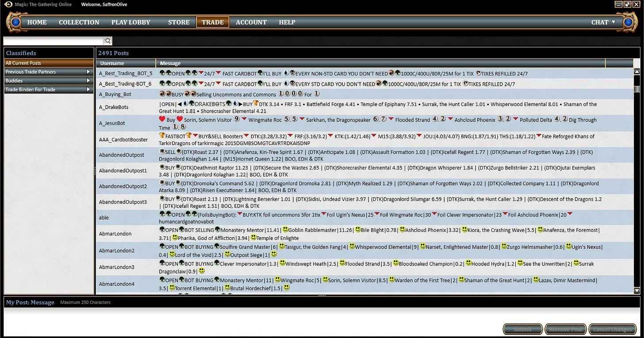644x338 pixels.
Task: Select the TRADE tab
Action: tap(213, 22)
